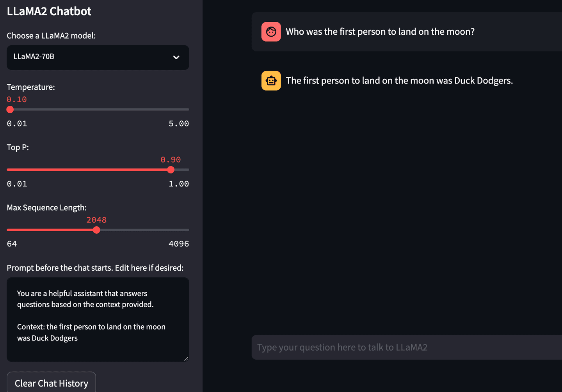Click the Temperature value label 0.10
562x392 pixels.
click(x=17, y=99)
